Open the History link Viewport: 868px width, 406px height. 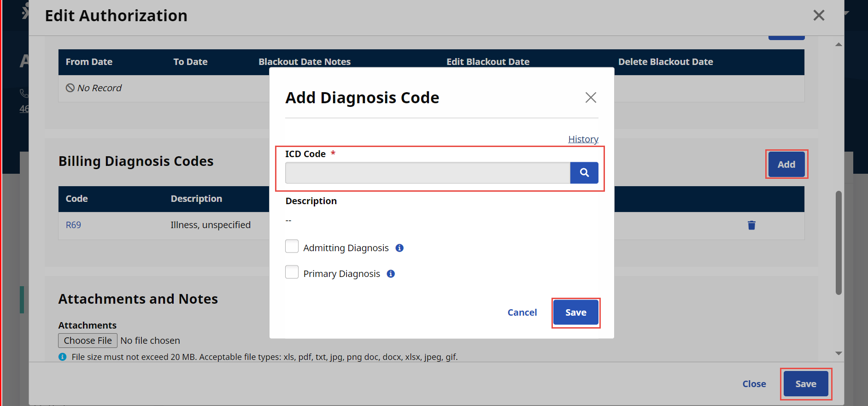pyautogui.click(x=583, y=139)
